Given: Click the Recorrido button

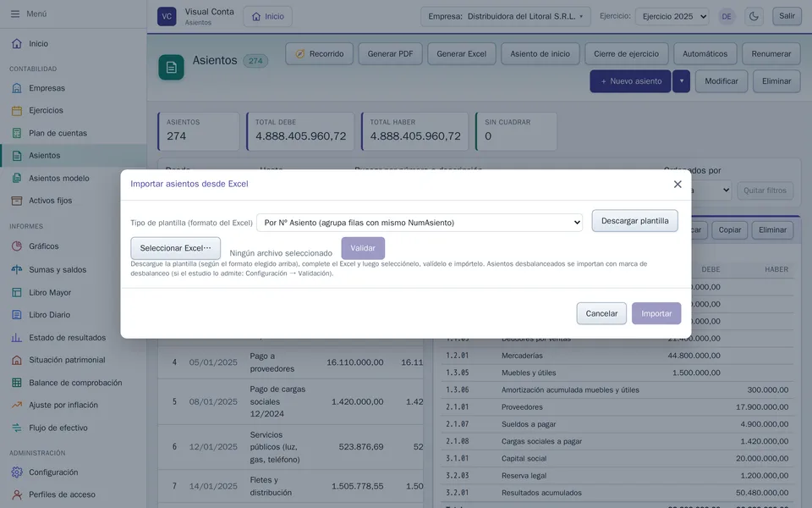Looking at the screenshot, I should pos(320,54).
